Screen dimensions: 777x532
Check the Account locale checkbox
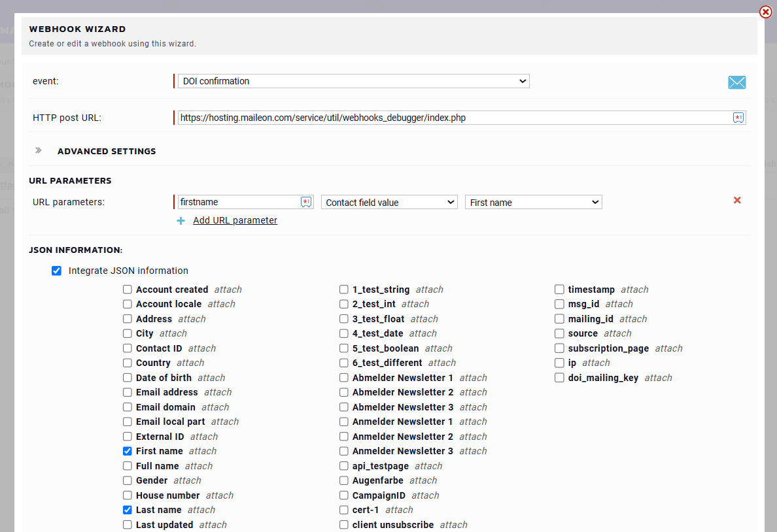[128, 304]
